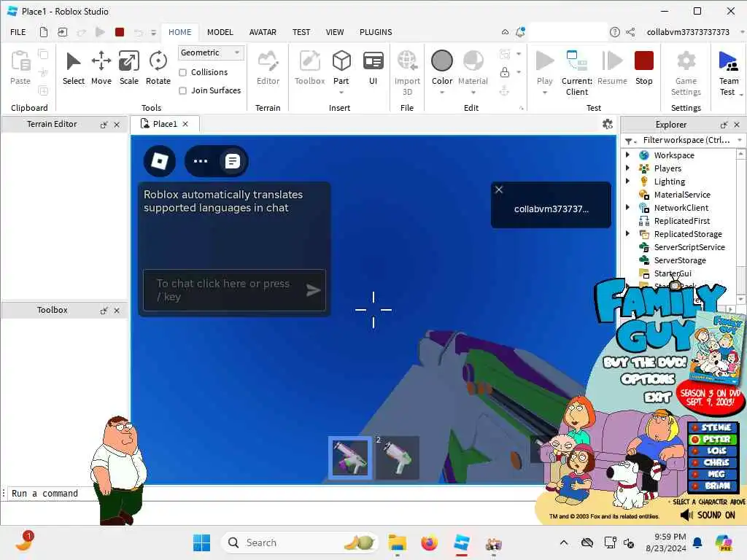Switch to the TEST tab
747x560 pixels.
click(301, 32)
